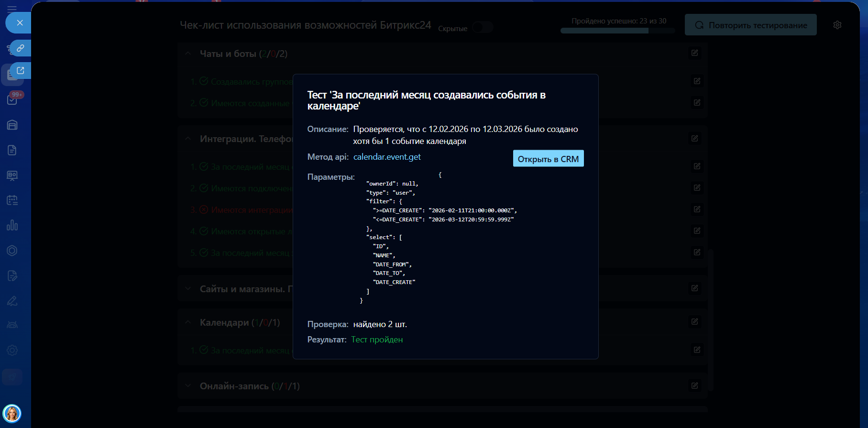This screenshot has width=868, height=428.
Task: Open the hamburger menu at top left
Action: (12, 8)
